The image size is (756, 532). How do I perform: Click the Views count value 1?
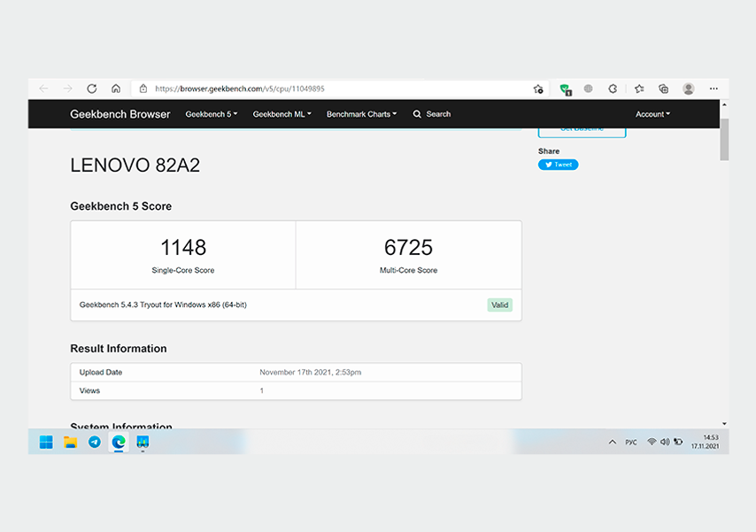pyautogui.click(x=262, y=390)
